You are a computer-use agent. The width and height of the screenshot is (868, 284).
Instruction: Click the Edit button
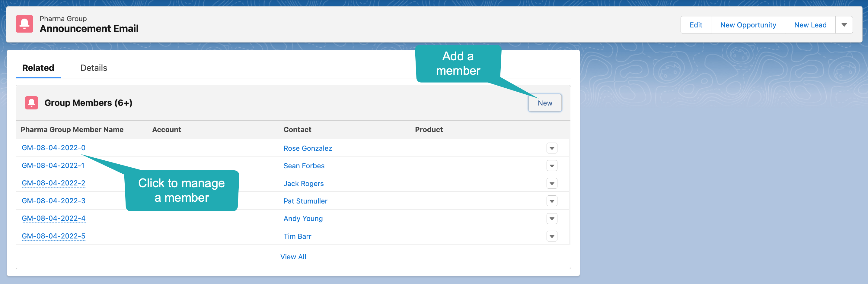[x=696, y=24]
